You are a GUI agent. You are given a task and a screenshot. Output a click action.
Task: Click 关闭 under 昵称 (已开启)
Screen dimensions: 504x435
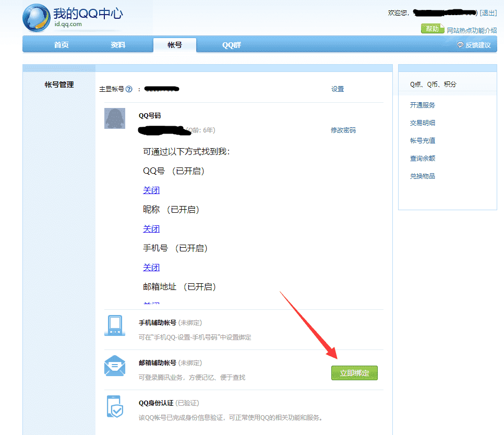pos(151,229)
